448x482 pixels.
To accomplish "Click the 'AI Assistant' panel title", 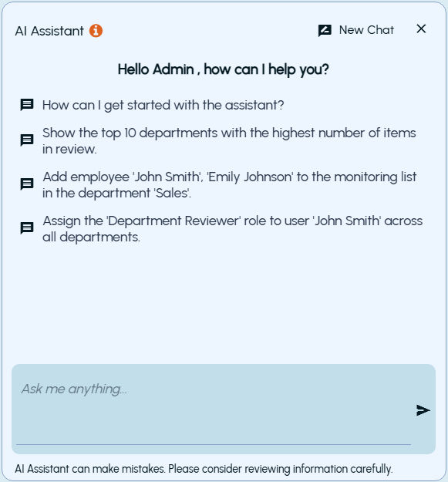I will pos(49,31).
